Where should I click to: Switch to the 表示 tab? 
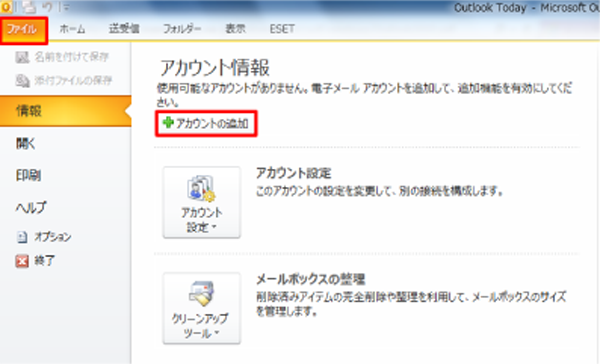(x=235, y=29)
